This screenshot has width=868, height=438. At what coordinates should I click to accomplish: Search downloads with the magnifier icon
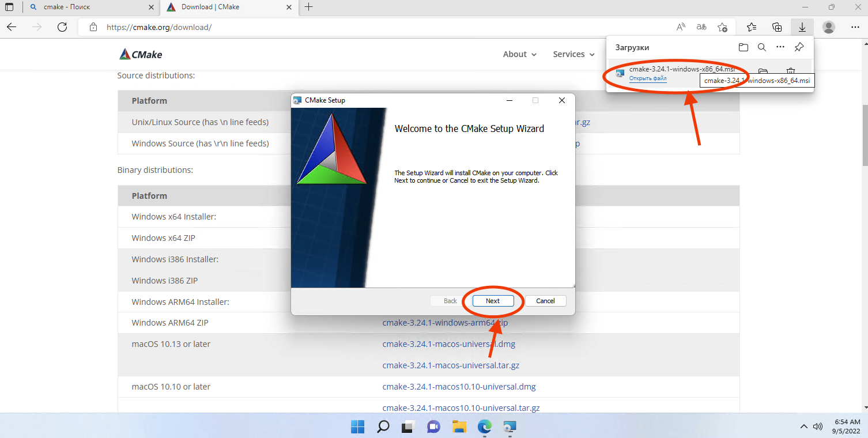pyautogui.click(x=762, y=47)
